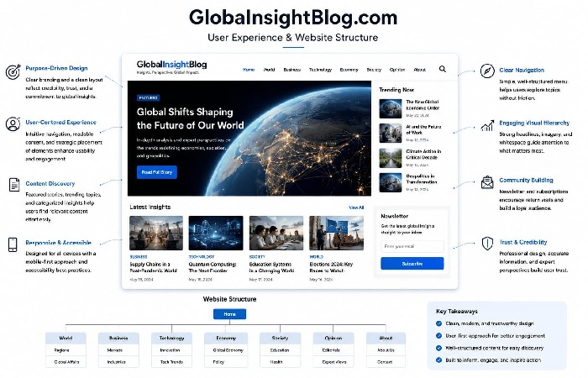Click the Trending Now heading
588x378 pixels.
point(396,90)
